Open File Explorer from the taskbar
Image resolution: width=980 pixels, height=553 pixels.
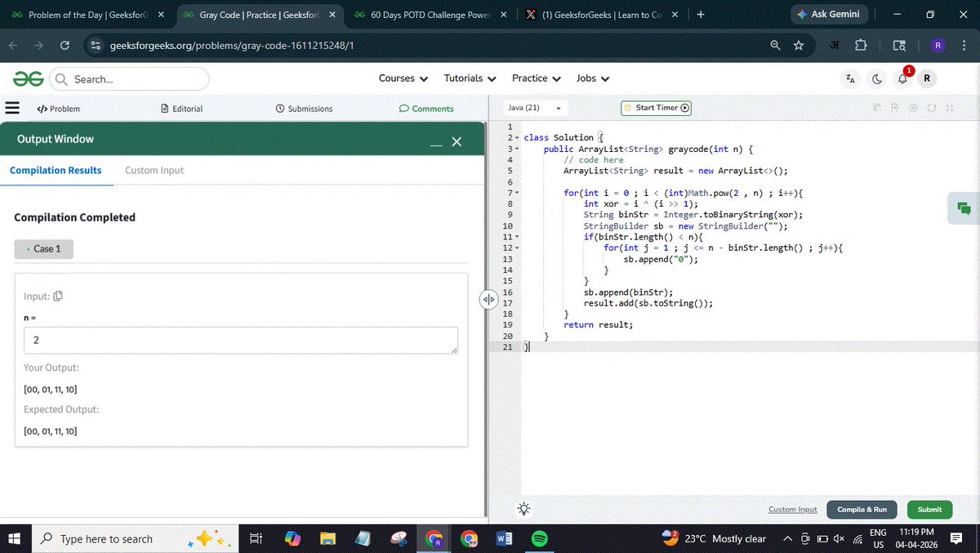tap(327, 539)
